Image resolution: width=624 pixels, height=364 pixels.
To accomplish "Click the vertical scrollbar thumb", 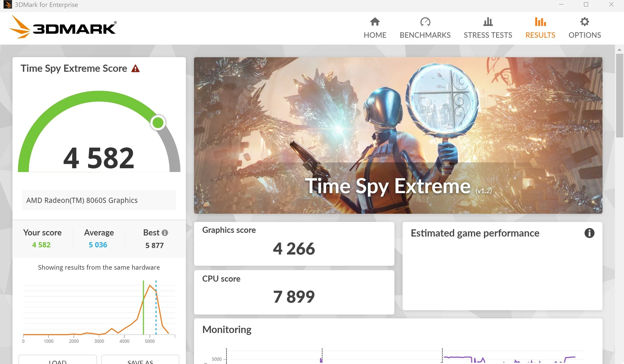I will [619, 95].
